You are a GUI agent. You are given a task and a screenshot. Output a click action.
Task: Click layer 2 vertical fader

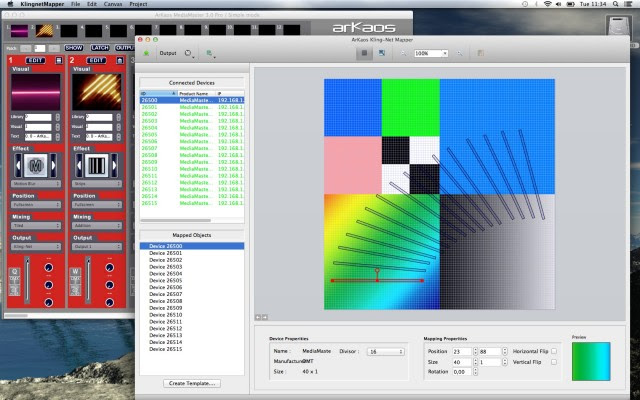(x=88, y=280)
